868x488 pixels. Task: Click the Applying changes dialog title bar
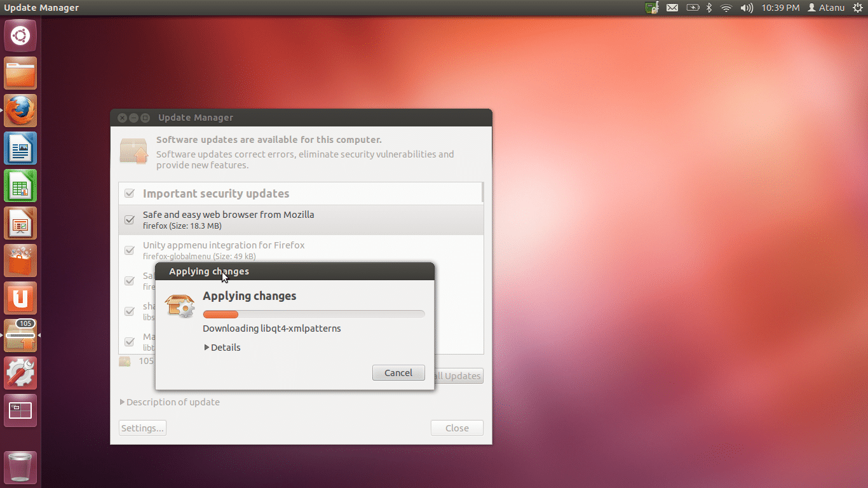tap(295, 271)
